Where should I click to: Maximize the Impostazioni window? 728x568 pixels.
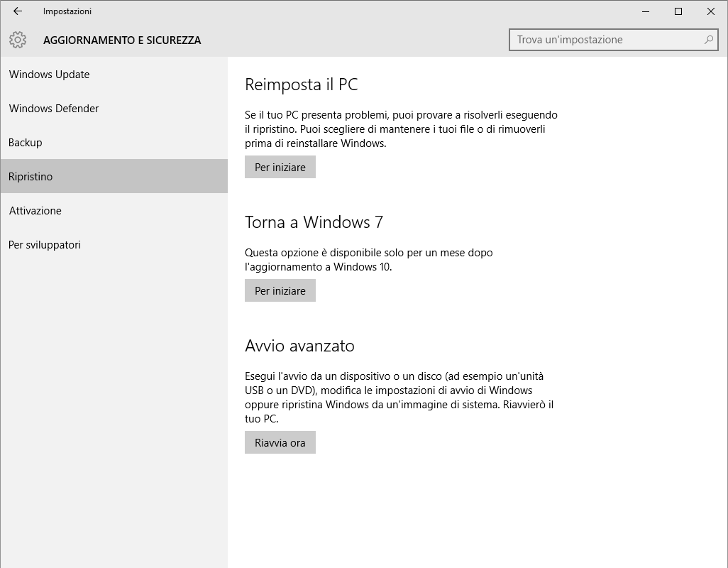(678, 11)
